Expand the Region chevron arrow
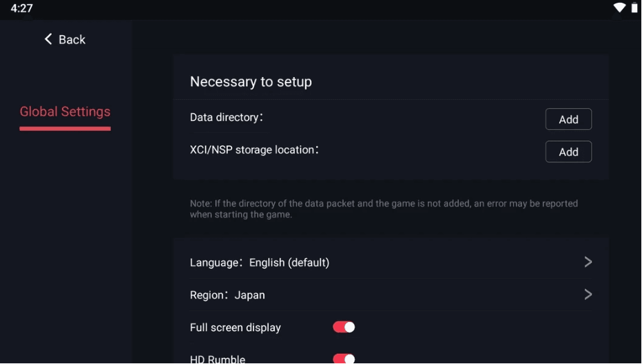This screenshot has height=364, width=642. pos(588,294)
